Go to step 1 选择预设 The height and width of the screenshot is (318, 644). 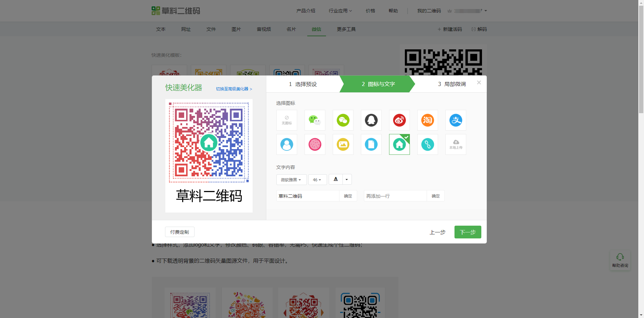[303, 84]
